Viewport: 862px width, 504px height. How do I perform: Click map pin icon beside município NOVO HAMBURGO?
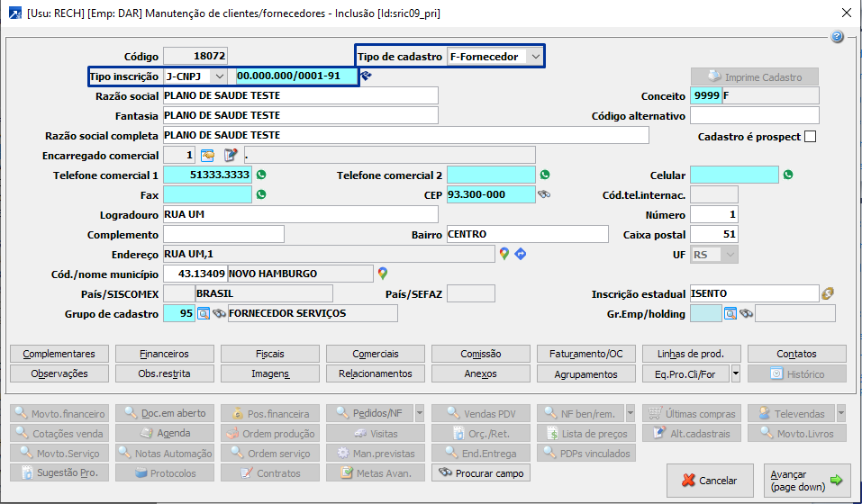coord(383,274)
